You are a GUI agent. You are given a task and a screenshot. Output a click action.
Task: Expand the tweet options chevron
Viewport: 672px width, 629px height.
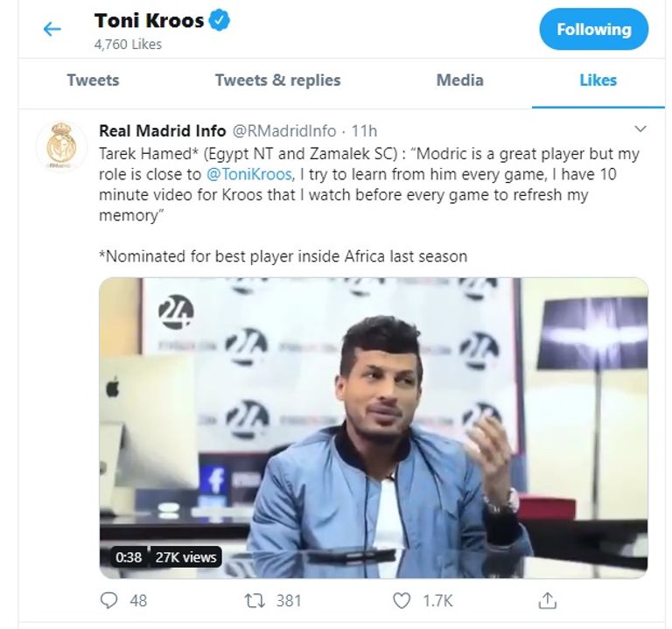[x=640, y=129]
